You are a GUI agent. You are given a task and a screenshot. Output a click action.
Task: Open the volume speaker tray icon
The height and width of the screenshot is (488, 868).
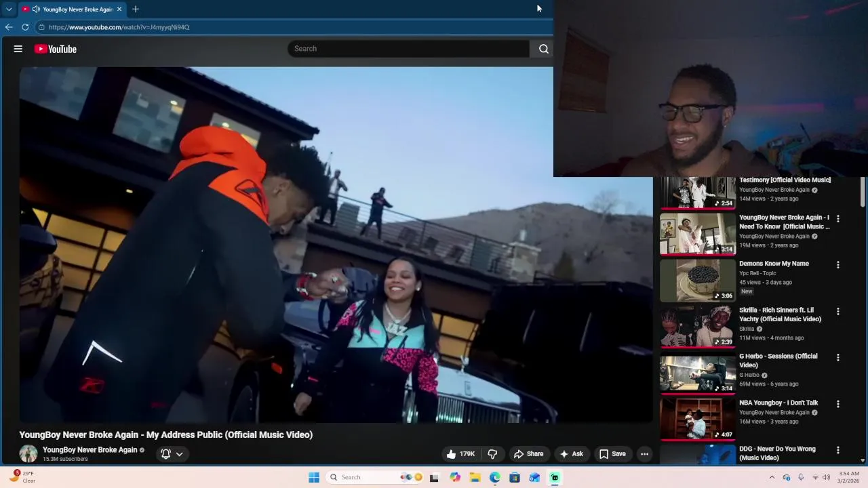(x=826, y=477)
